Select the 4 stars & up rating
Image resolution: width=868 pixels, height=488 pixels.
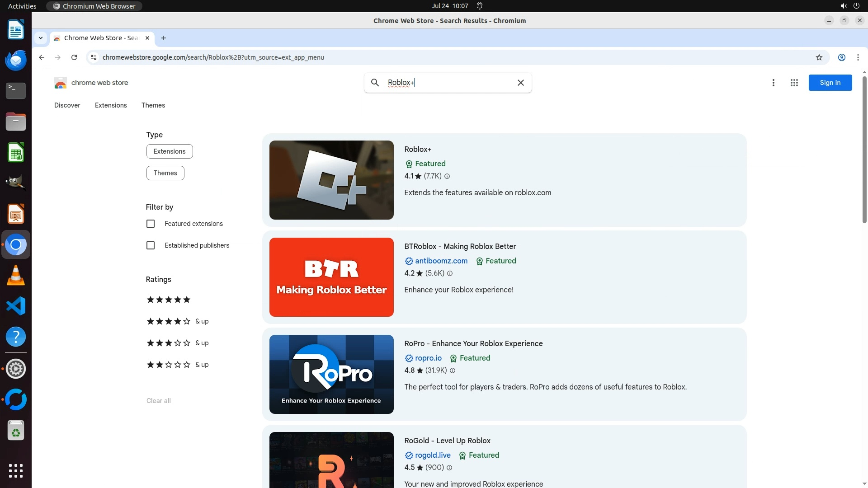[177, 321]
